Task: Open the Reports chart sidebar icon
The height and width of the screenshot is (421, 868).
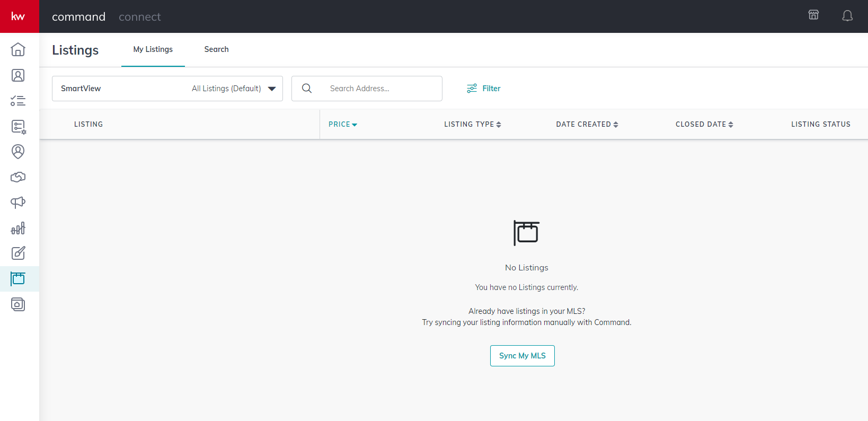Action: point(18,228)
